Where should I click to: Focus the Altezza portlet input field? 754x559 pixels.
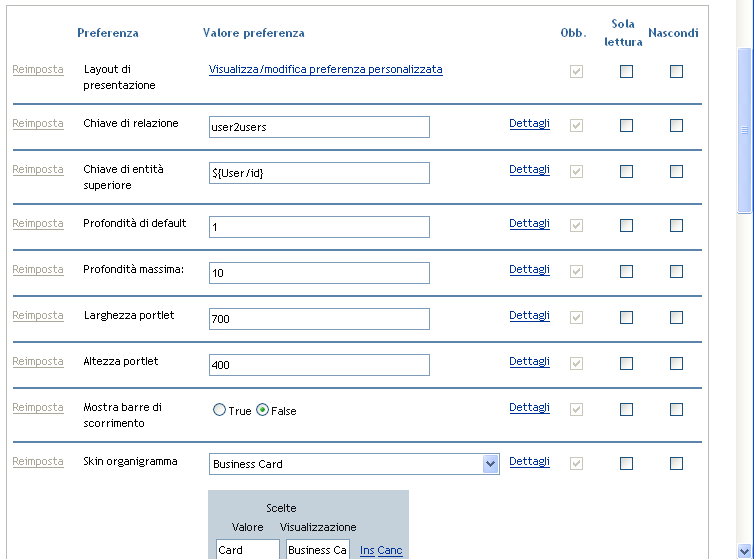click(319, 365)
